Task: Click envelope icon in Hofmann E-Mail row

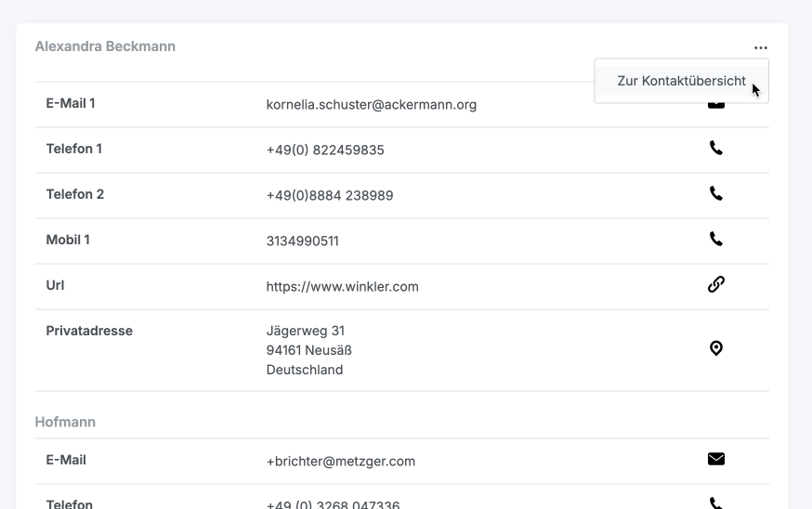Action: tap(715, 459)
